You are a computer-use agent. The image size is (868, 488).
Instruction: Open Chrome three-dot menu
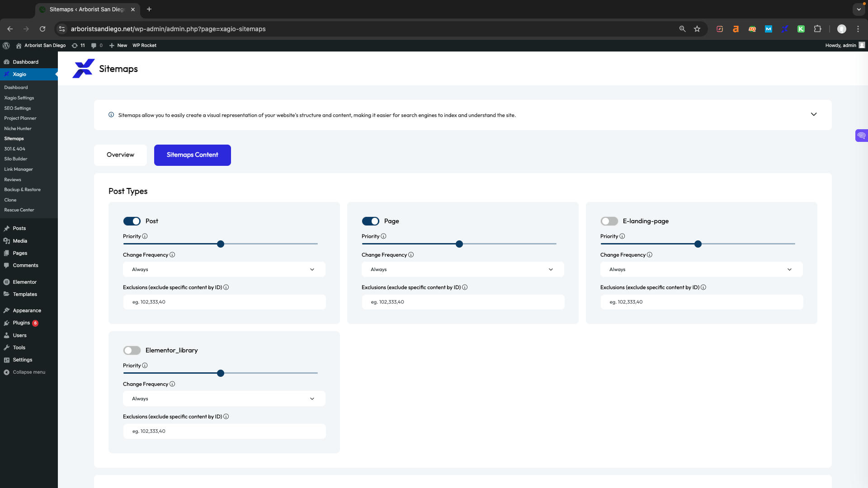click(x=858, y=29)
